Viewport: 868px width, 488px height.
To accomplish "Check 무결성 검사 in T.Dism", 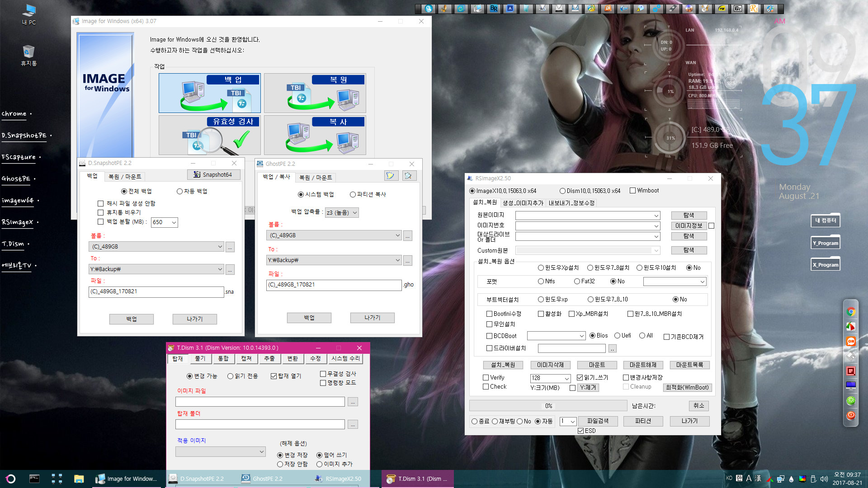I will coord(323,374).
